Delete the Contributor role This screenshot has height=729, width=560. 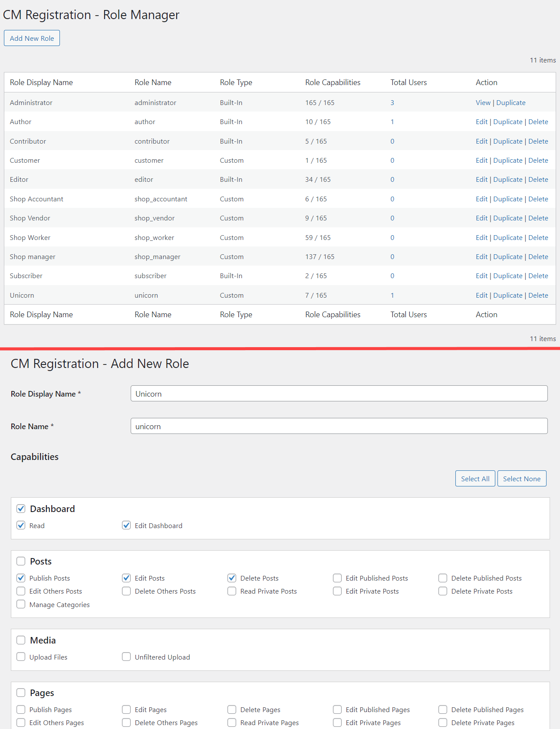pos(538,141)
